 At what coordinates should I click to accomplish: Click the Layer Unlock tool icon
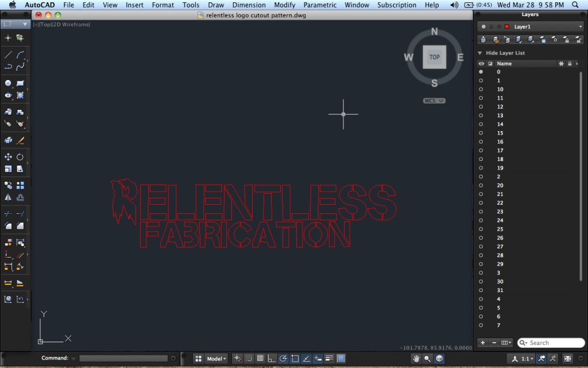(578, 40)
